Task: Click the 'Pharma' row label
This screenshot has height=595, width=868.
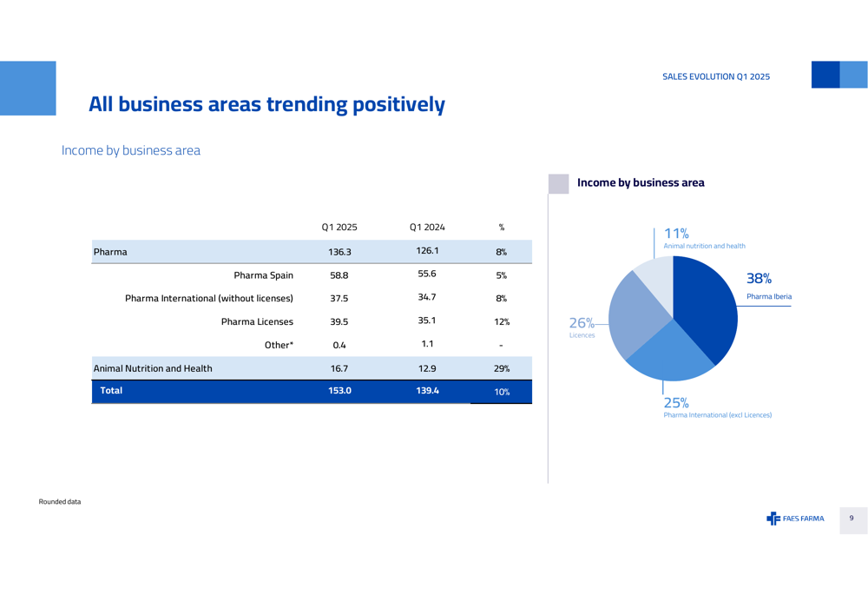Action: tap(110, 252)
